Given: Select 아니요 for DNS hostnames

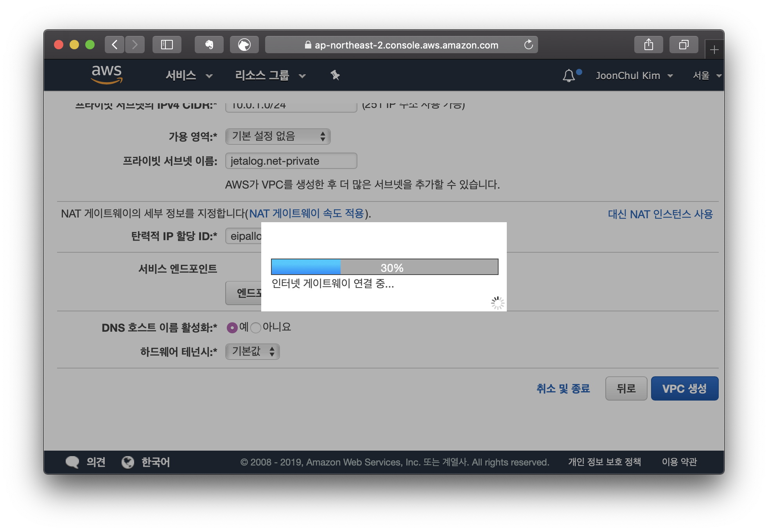Looking at the screenshot, I should pos(256,327).
